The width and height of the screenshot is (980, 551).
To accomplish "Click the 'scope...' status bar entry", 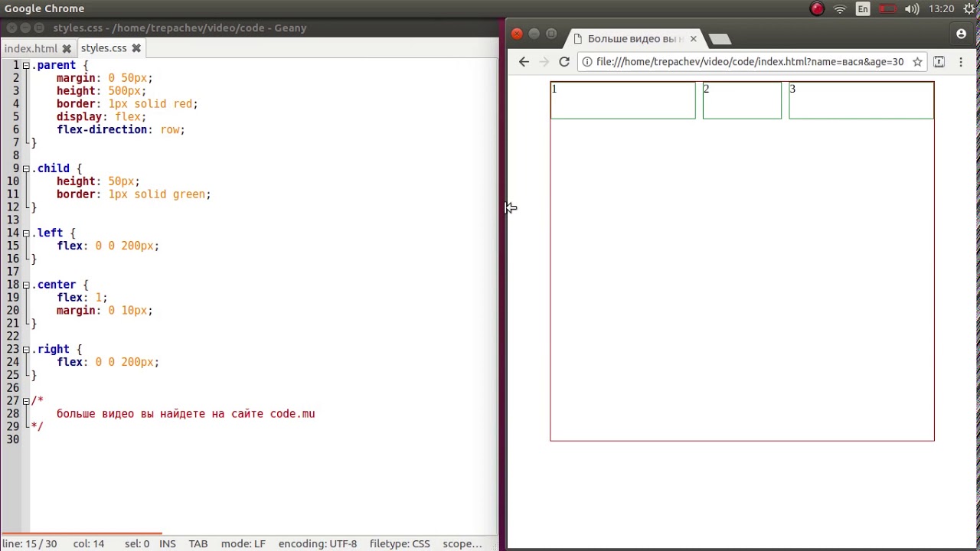I will pos(462,543).
